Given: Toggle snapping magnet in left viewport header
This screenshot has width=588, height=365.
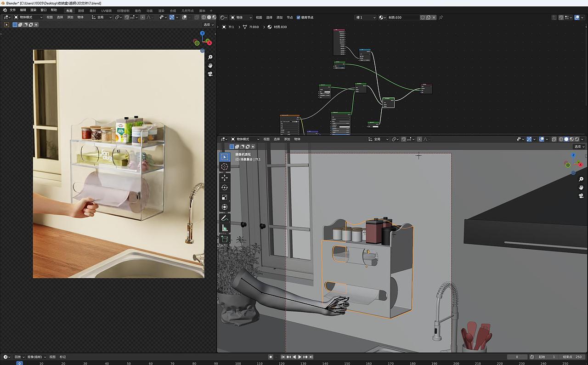Looking at the screenshot, I should (x=127, y=17).
